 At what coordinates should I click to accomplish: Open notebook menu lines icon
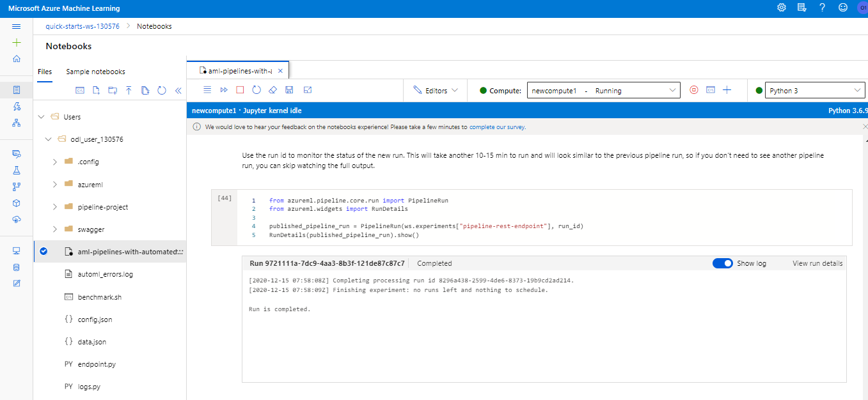pos(207,90)
